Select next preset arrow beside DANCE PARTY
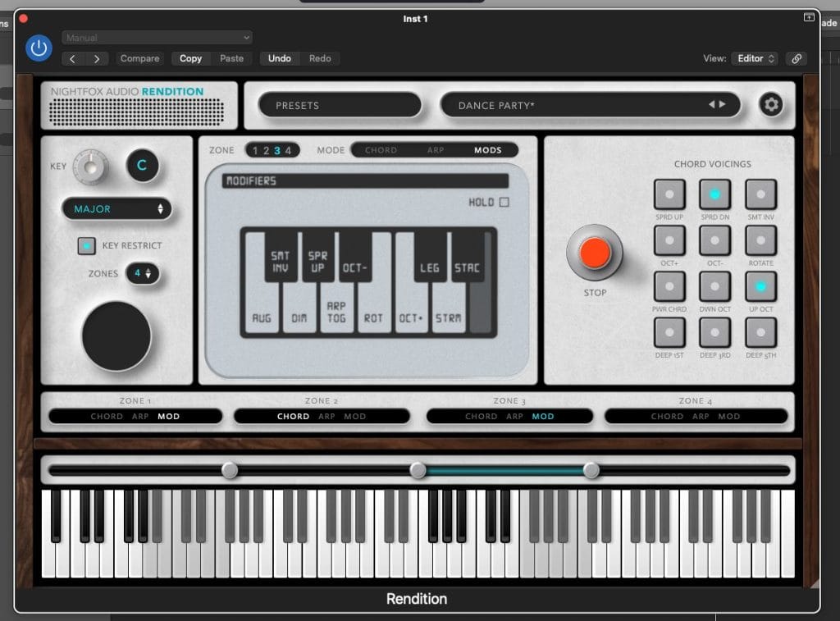Screen dimensions: 840x621 (x=723, y=104)
